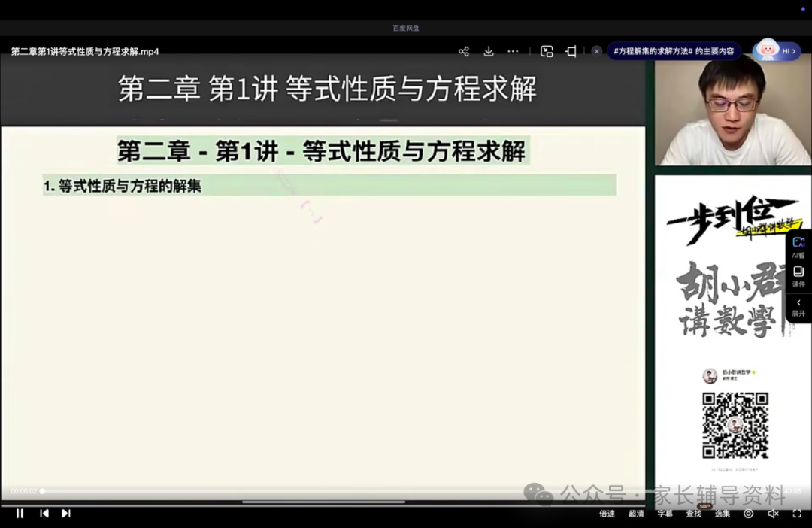Open the hexagon player settings icon

point(748,514)
